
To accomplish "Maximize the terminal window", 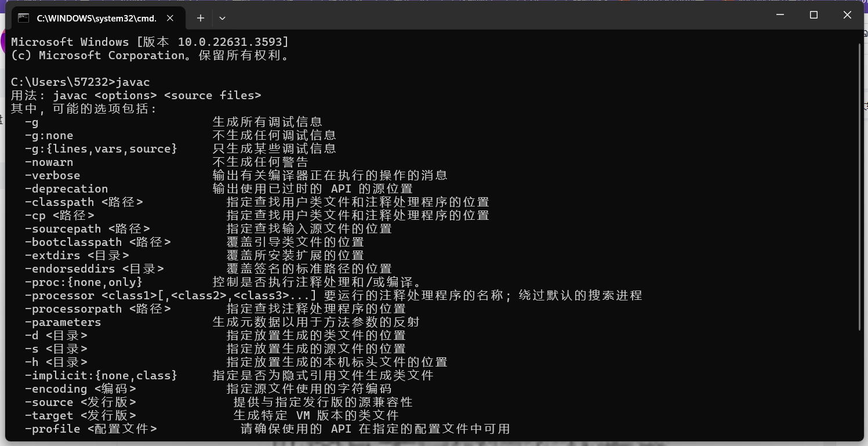I will [813, 15].
